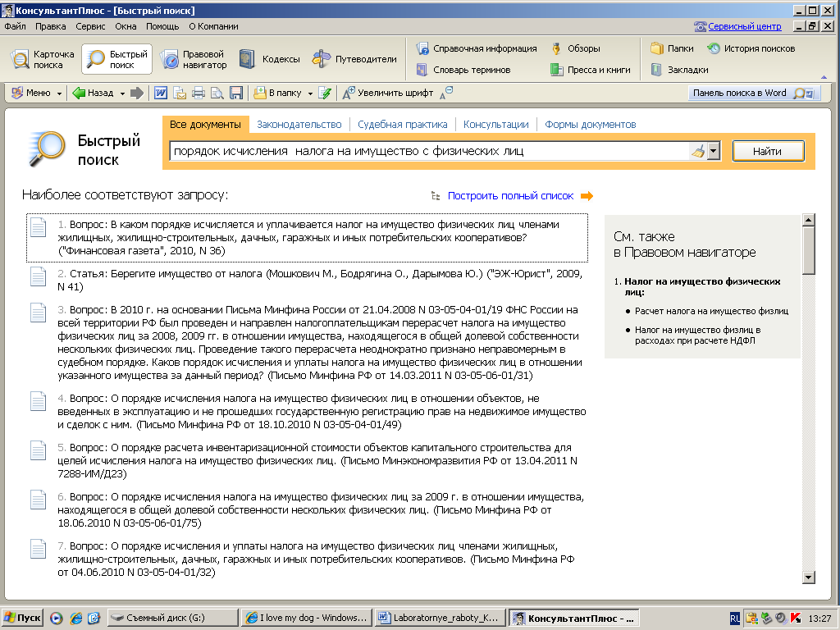Screen dimensions: 840x630
Task: Click the Пуск start button
Action: [21, 618]
